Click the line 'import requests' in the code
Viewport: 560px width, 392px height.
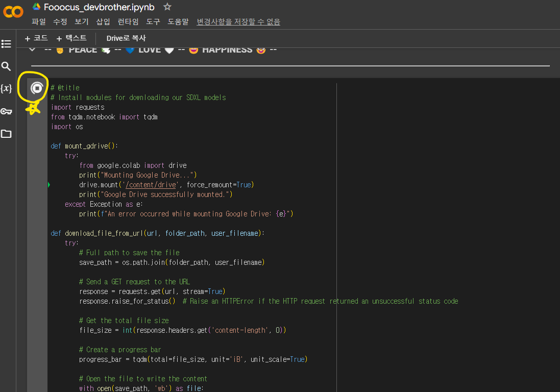tap(78, 108)
